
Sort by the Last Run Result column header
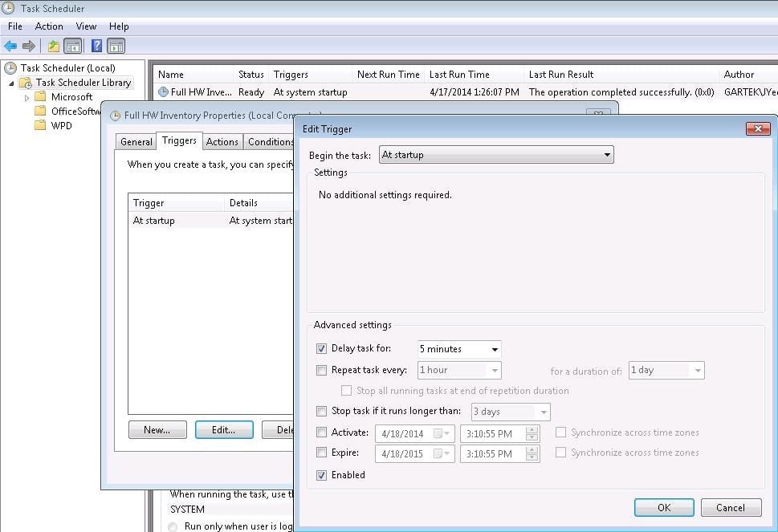click(x=621, y=75)
